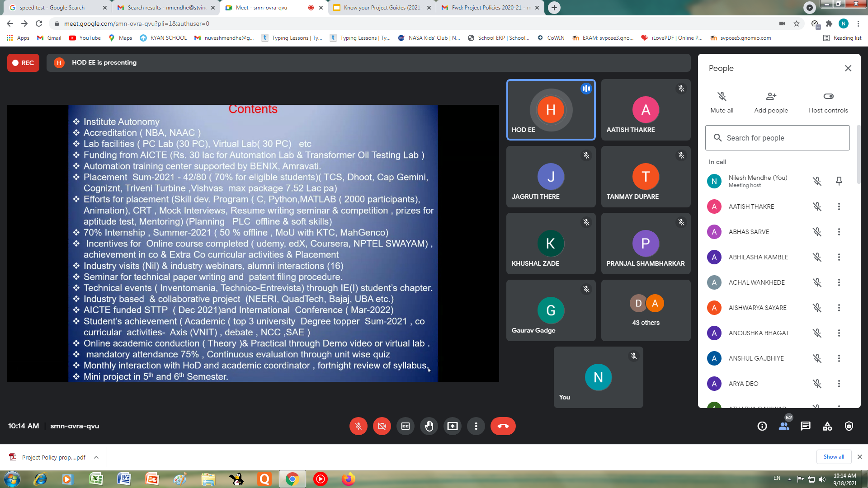This screenshot has width=868, height=488.
Task: Open the present now screen share icon
Action: [452, 426]
